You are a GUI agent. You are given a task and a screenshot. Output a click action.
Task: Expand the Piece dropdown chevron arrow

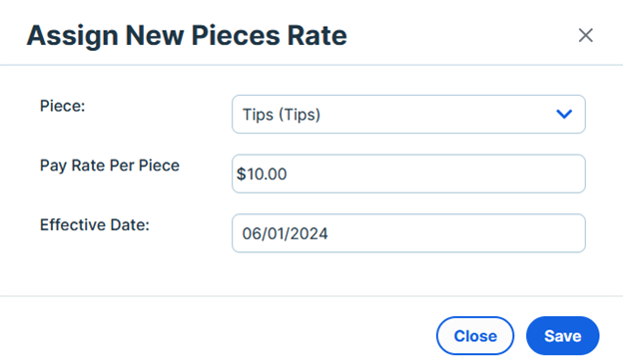coord(564,115)
